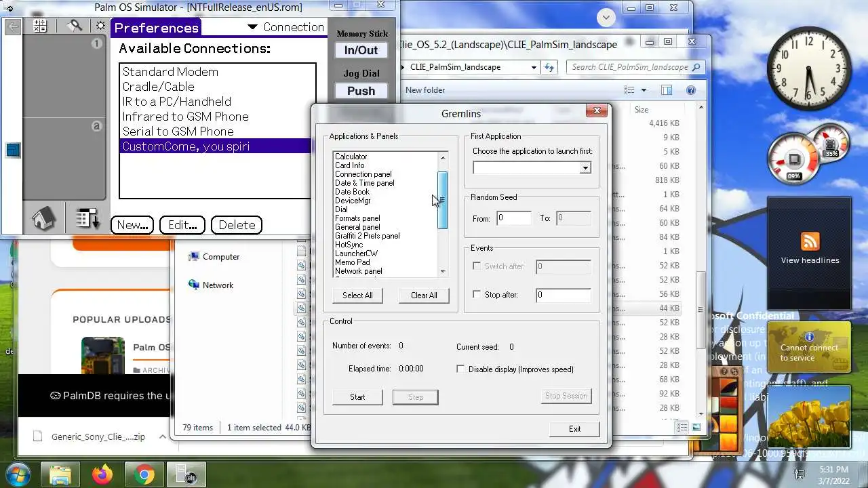Viewport: 868px width, 488px height.
Task: Expand the dropdown above the desktop clock
Action: pos(606,18)
